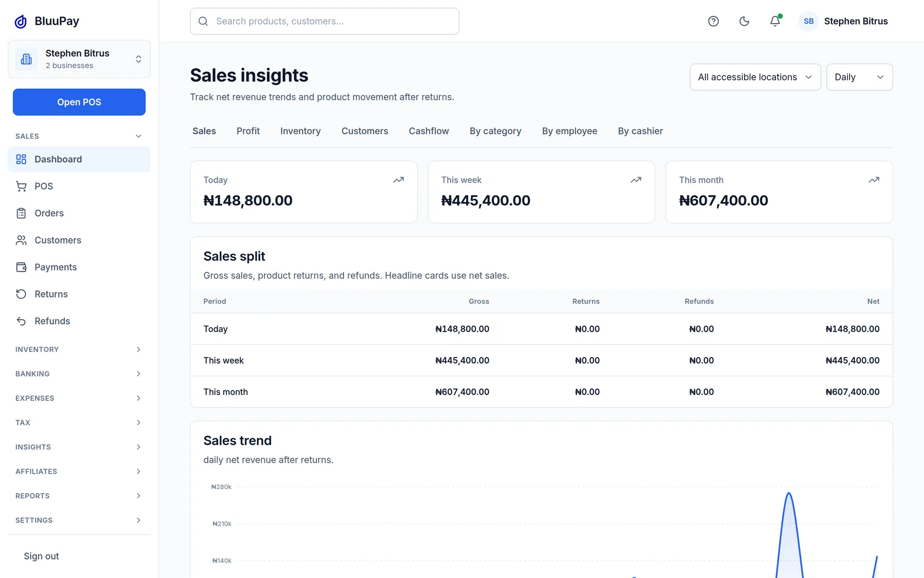Open the All accessible locations dropdown
The width and height of the screenshot is (924, 578).
point(755,77)
